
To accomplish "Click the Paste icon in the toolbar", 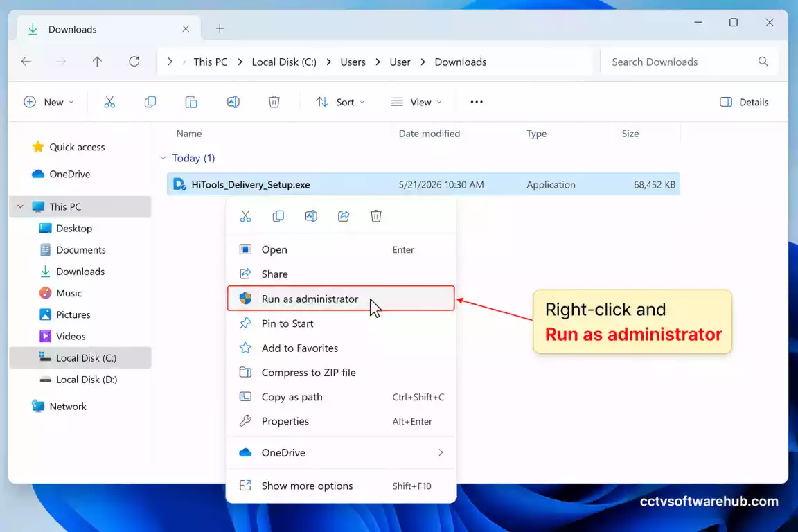I will point(191,103).
